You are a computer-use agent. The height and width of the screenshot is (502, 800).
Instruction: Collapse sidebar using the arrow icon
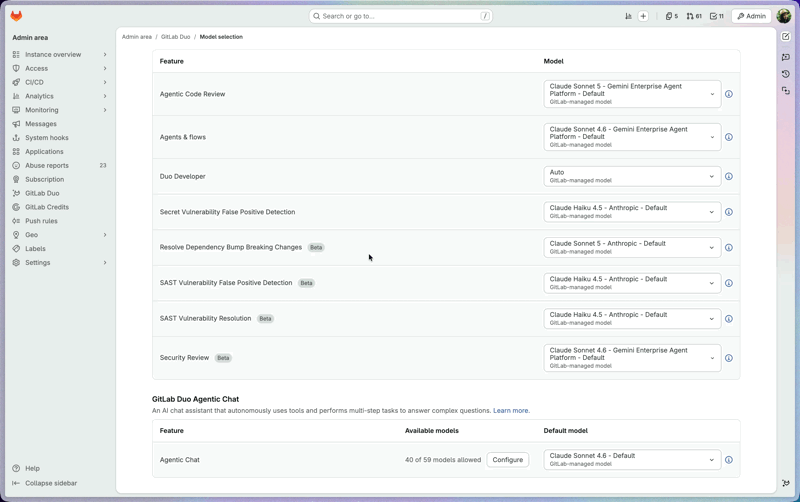tap(16, 483)
